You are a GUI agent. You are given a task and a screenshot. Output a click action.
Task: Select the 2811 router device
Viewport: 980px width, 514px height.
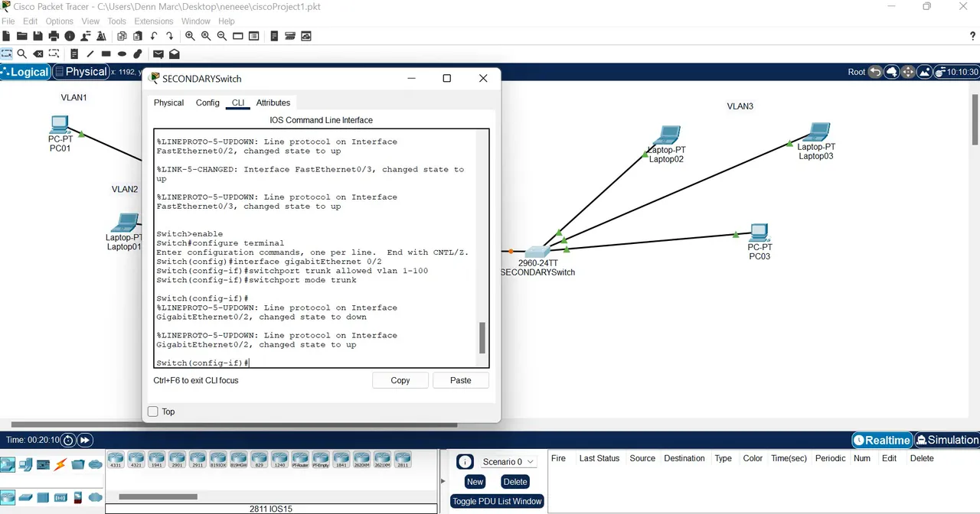click(402, 460)
